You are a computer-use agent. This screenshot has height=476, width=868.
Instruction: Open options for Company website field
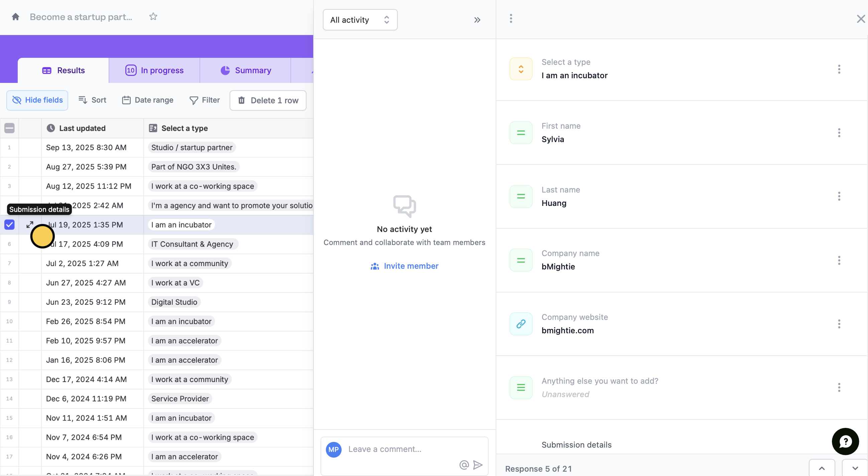839,324
